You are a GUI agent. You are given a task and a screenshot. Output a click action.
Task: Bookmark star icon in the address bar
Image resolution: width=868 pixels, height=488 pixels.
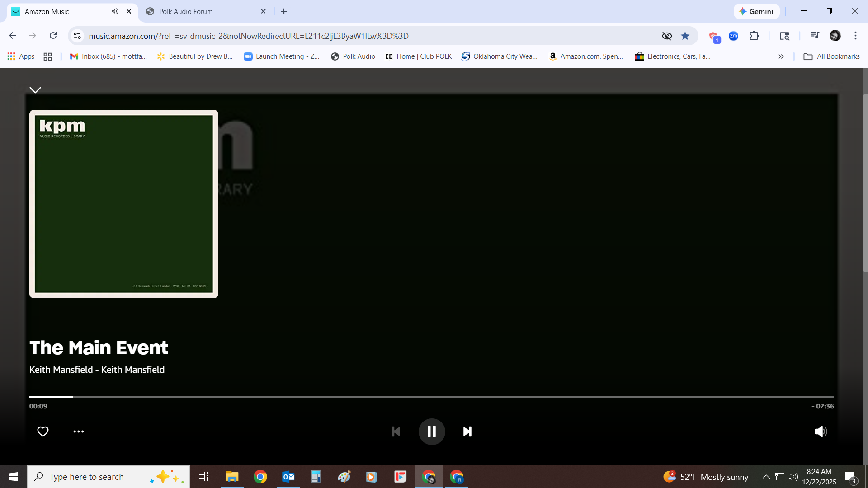[x=685, y=36]
